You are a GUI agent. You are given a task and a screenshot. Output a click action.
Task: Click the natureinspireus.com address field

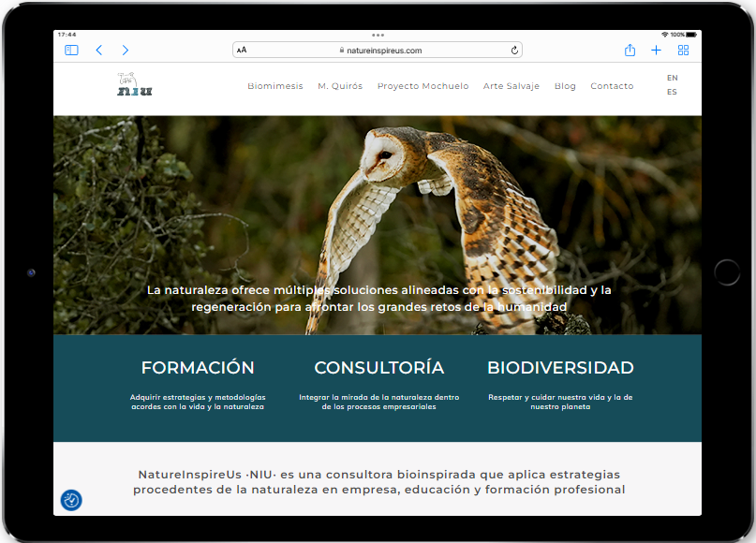378,51
